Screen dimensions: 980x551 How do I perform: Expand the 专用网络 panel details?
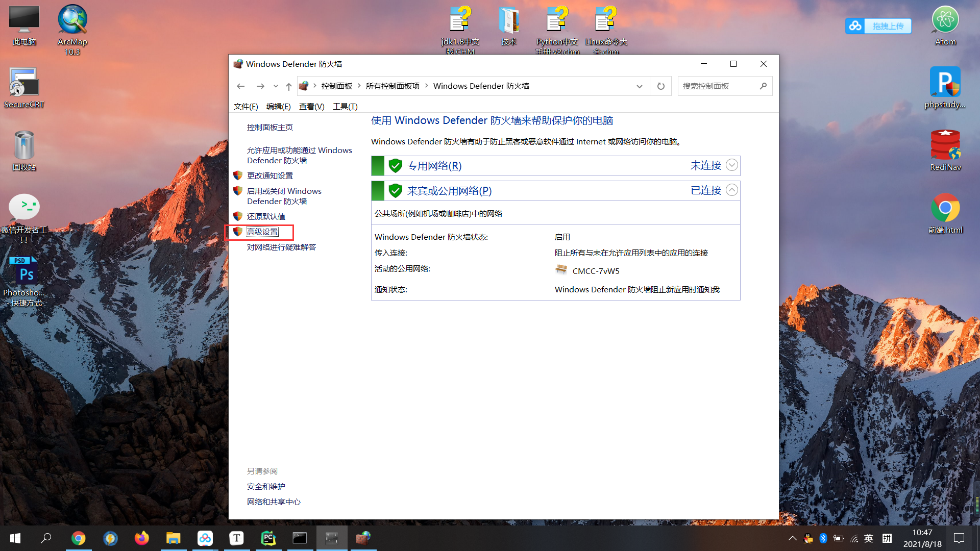pyautogui.click(x=732, y=165)
